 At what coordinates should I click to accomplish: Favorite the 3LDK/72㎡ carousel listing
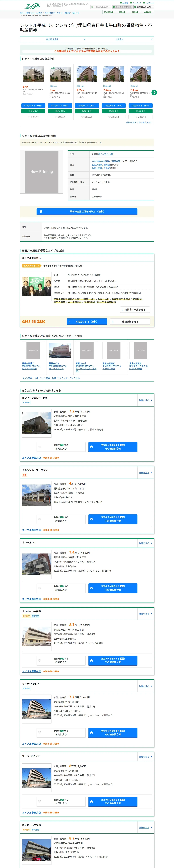(x=114, y=117)
